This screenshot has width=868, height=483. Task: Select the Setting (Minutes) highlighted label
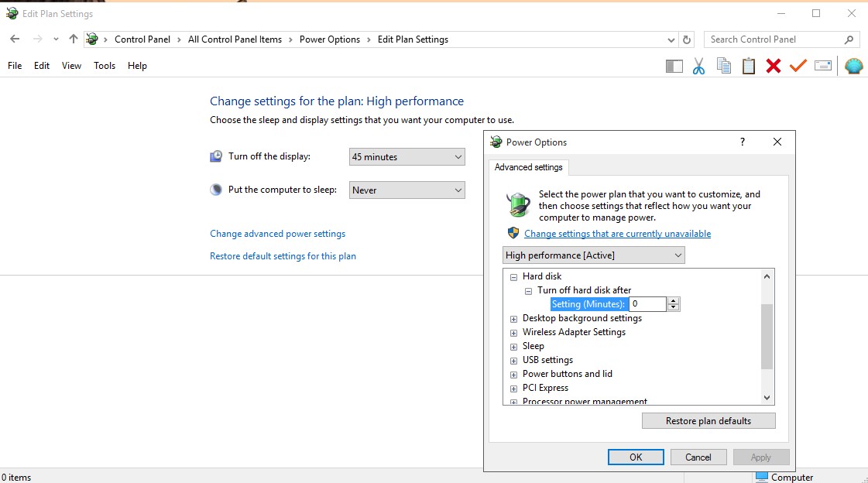[x=588, y=303]
